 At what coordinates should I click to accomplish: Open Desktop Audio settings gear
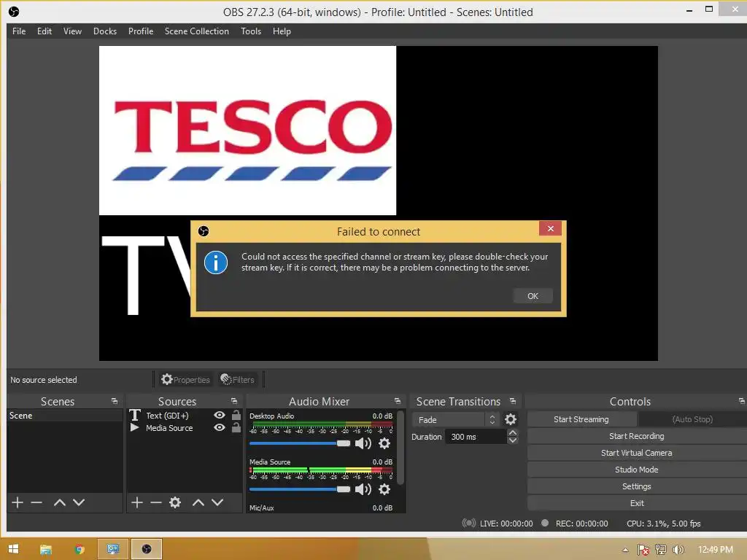[384, 443]
